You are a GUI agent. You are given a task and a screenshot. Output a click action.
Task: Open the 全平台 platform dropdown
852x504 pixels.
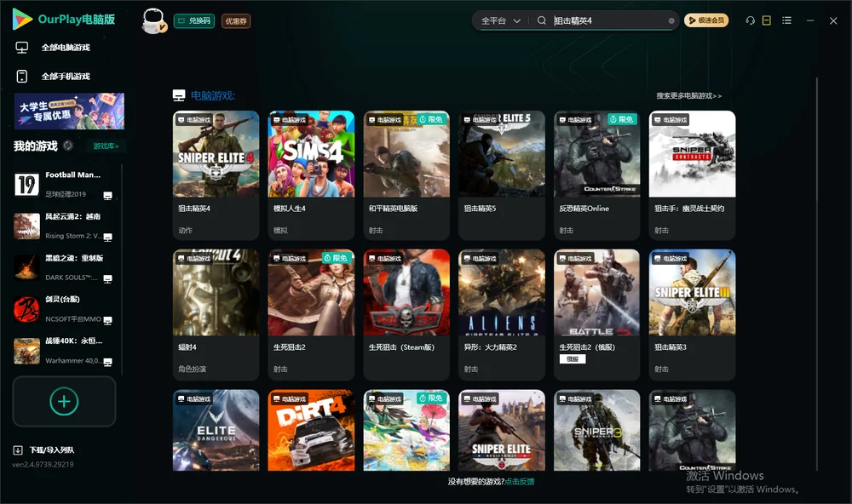click(500, 20)
